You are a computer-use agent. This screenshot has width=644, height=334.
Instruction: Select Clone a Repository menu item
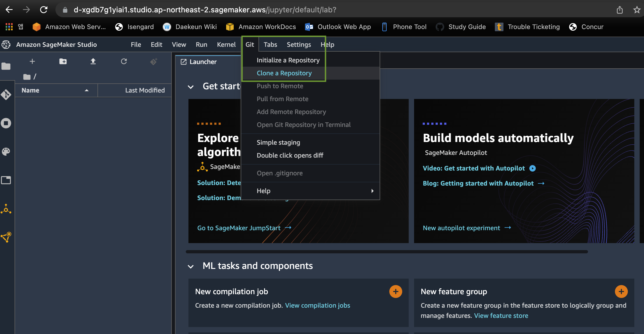pyautogui.click(x=284, y=73)
